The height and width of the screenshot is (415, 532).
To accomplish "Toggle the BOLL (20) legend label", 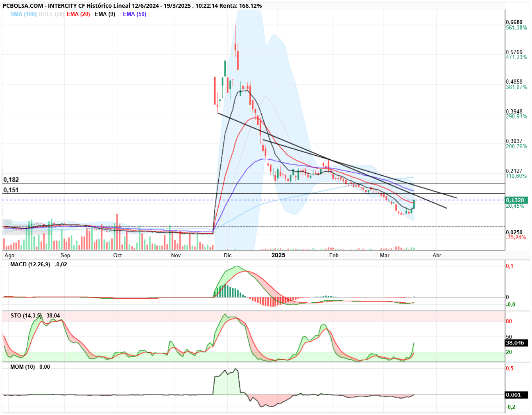I will point(51,14).
